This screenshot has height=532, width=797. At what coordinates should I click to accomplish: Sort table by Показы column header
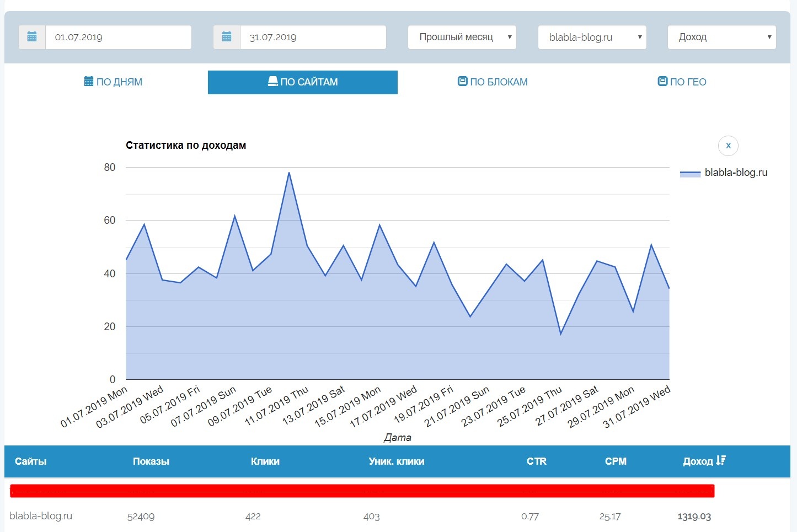pos(151,461)
